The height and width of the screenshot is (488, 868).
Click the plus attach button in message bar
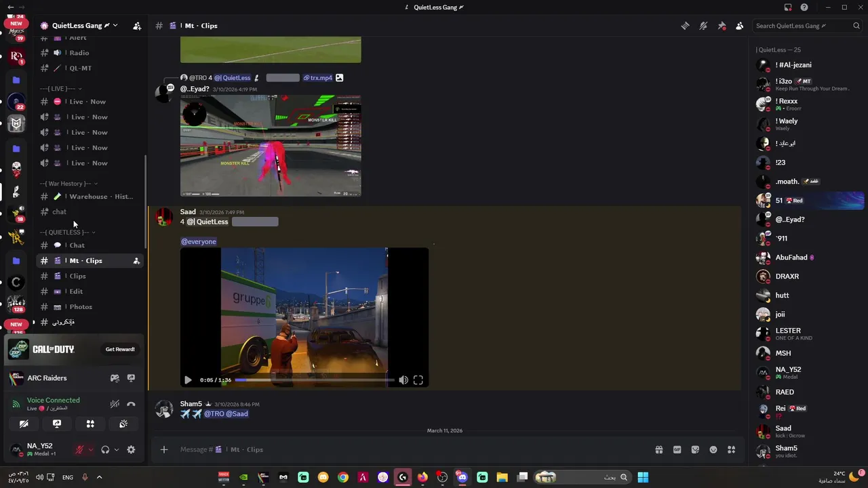(163, 449)
